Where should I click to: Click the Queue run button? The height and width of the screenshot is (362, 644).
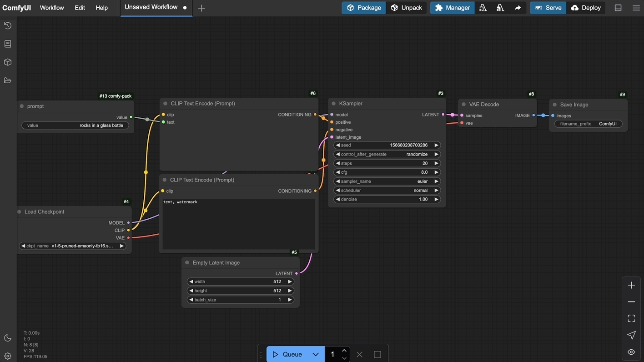[x=287, y=354]
